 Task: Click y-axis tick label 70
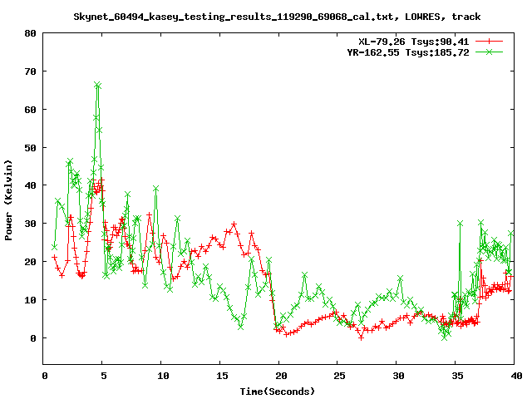(x=31, y=71)
